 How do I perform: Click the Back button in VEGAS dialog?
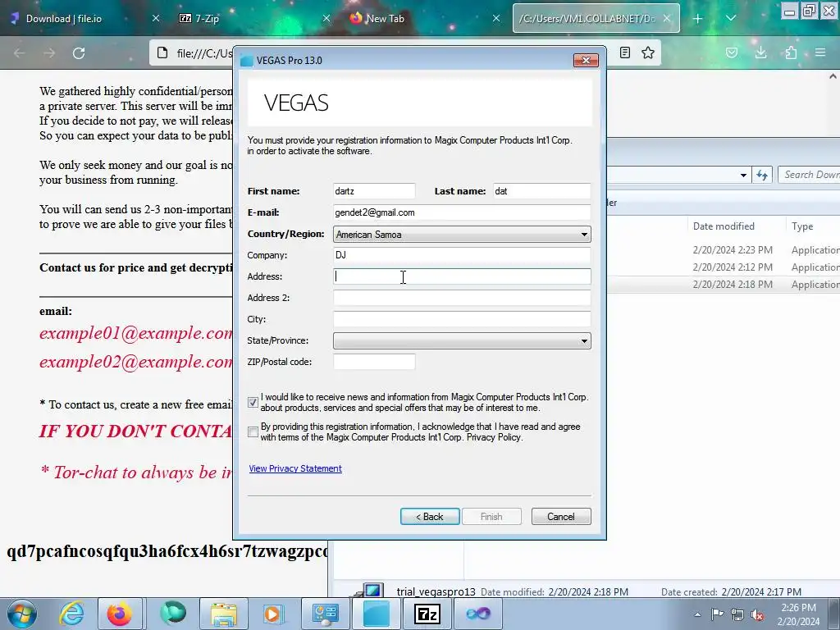point(430,517)
